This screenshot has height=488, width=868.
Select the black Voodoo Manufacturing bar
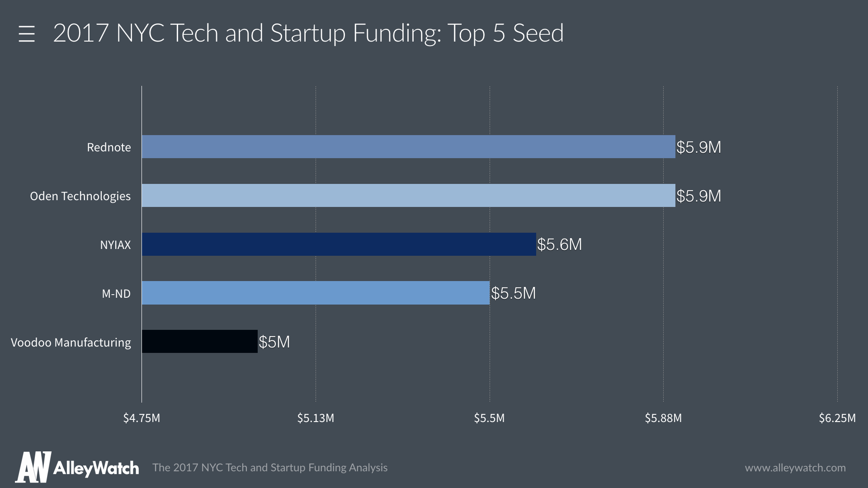pyautogui.click(x=199, y=342)
